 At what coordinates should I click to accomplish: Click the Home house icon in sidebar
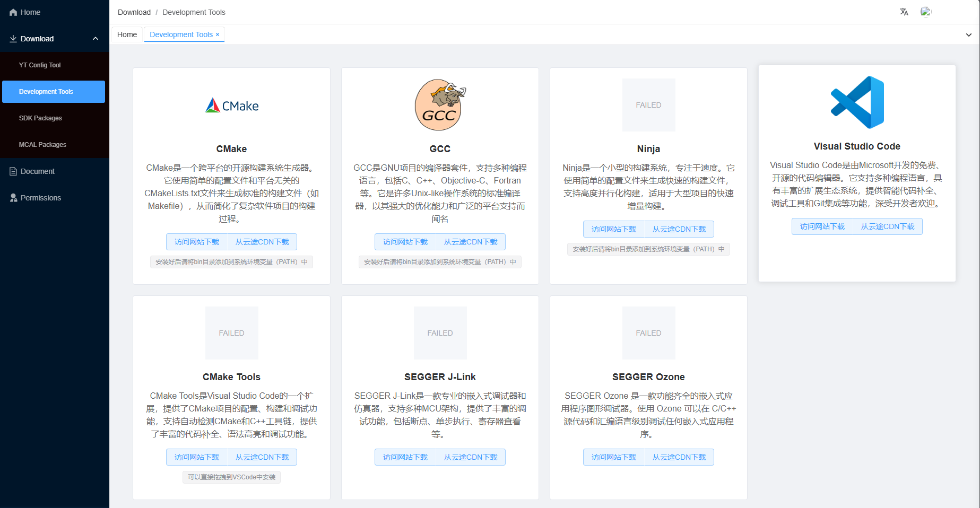[x=13, y=12]
